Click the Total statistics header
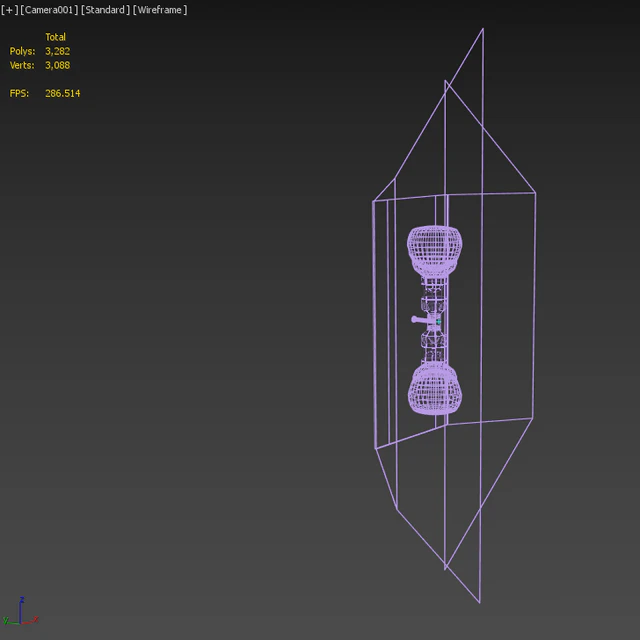 (56, 37)
